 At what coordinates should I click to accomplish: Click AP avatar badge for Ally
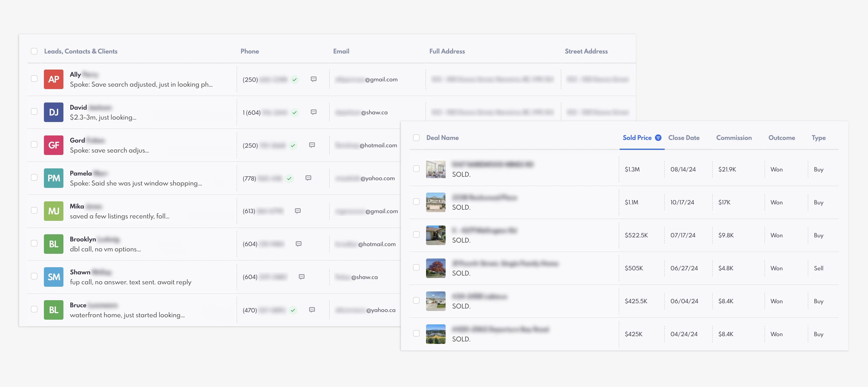54,79
